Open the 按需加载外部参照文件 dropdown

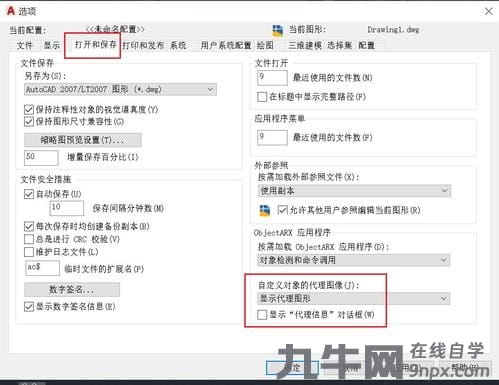[x=354, y=191]
